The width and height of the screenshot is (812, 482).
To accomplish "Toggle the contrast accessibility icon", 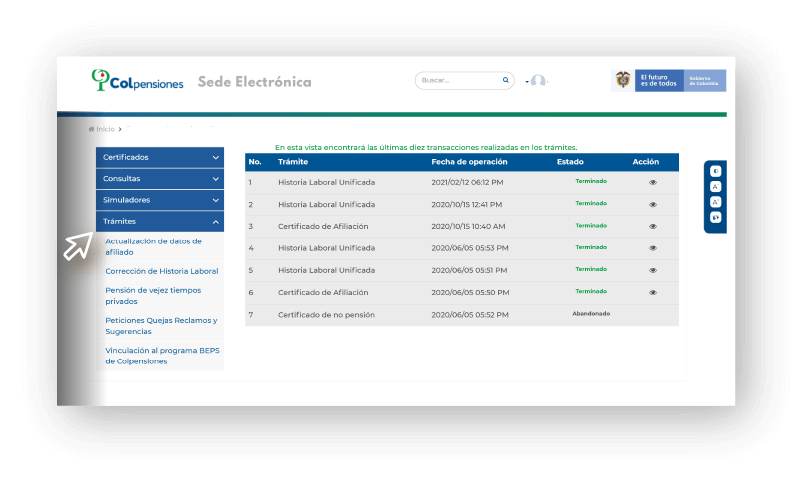I will (x=715, y=171).
